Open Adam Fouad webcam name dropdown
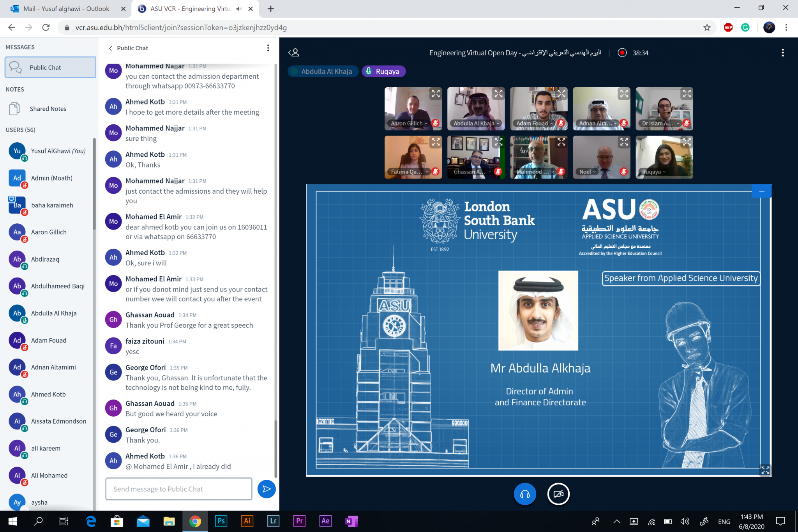The image size is (798, 532). point(535,123)
